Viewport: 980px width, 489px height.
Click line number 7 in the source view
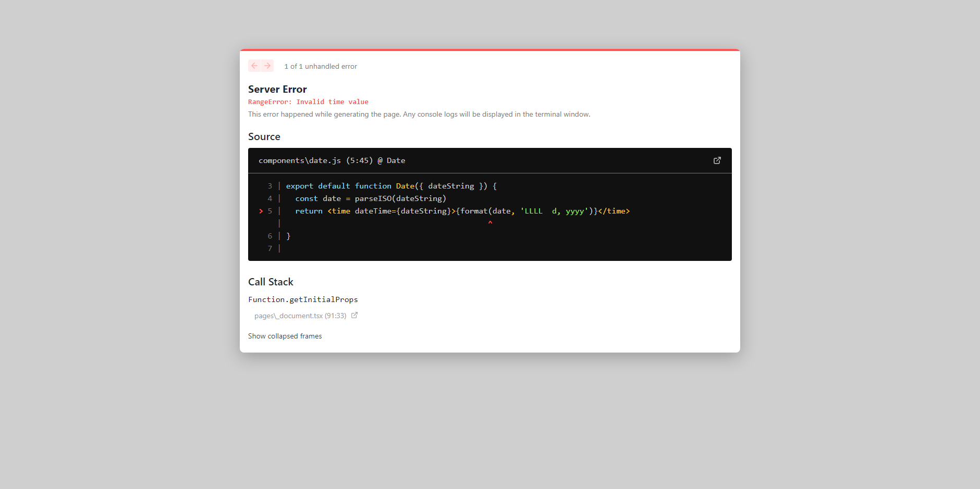click(x=269, y=248)
